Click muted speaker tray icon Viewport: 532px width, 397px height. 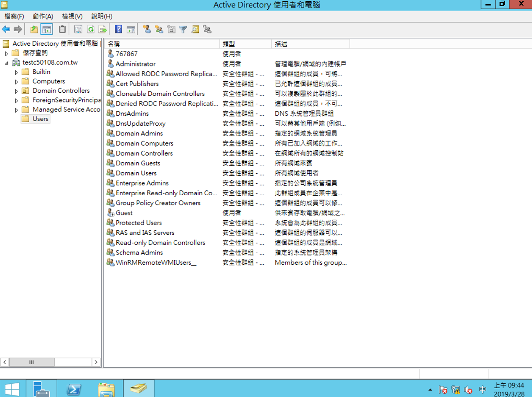click(469, 390)
